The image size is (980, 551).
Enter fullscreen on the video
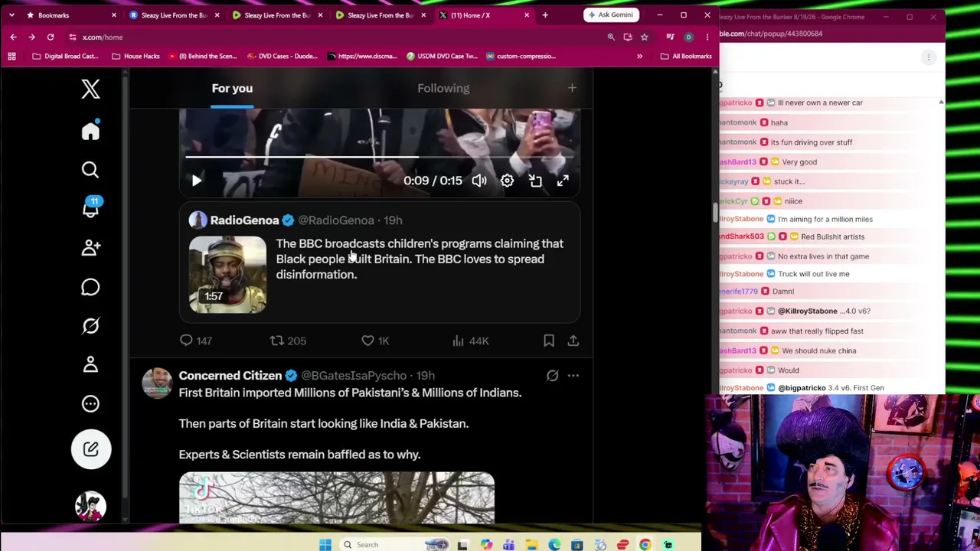coord(563,181)
